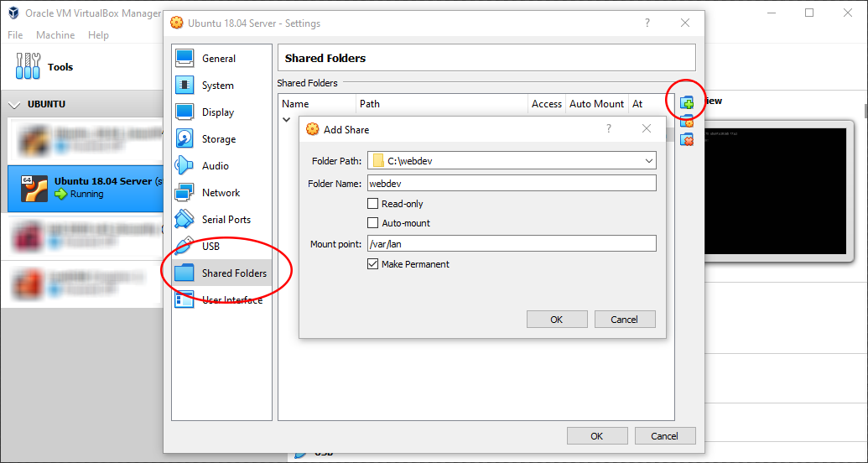Click the Add Share dialog help question mark
Image resolution: width=868 pixels, height=463 pixels.
pyautogui.click(x=609, y=129)
